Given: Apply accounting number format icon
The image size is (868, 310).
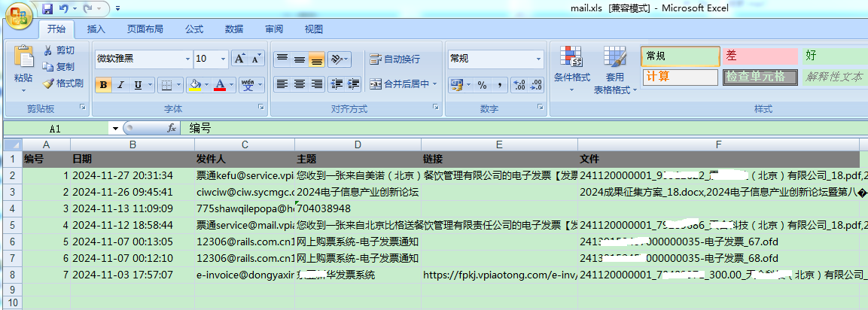Looking at the screenshot, I should click(x=457, y=85).
